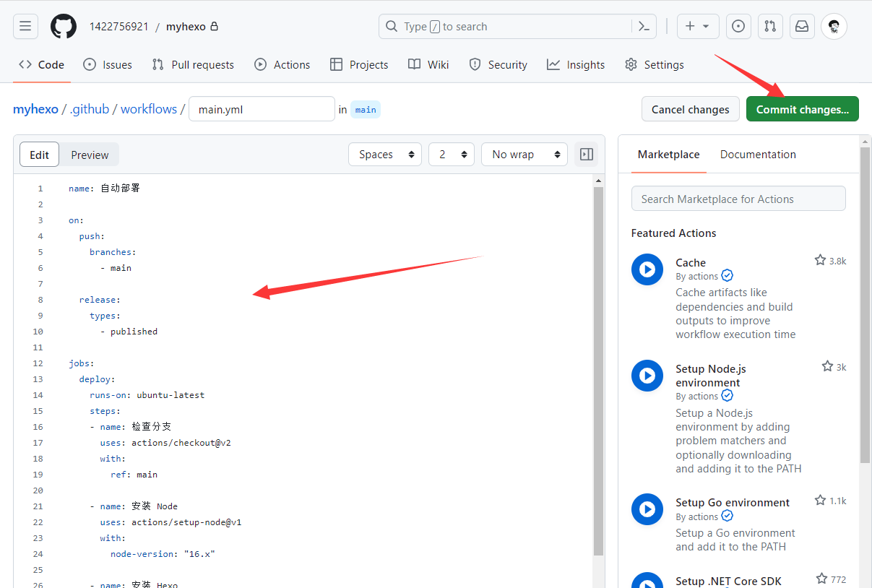872x588 pixels.
Task: Open the indent size dropdown
Action: 451,155
